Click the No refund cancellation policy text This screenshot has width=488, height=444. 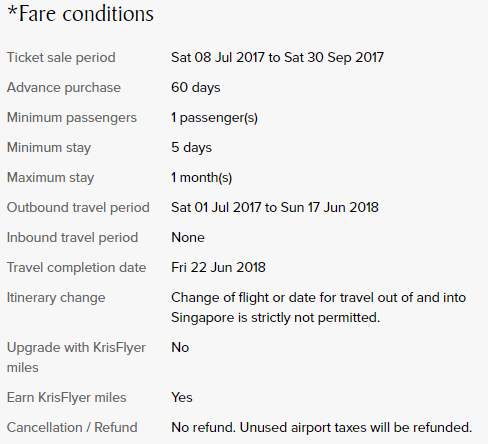[322, 428]
